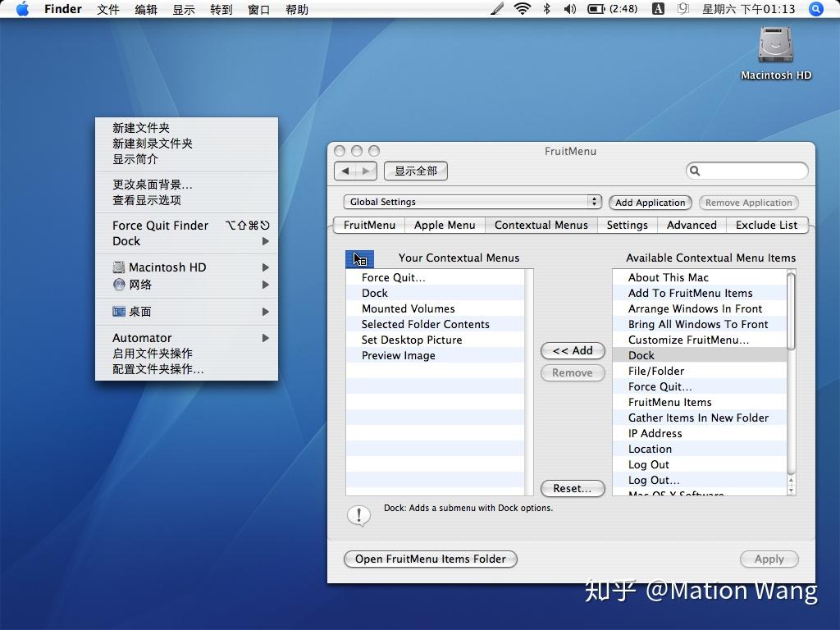Click the forward arrow in FruitMenu toolbar
The width and height of the screenshot is (840, 630).
[x=367, y=171]
